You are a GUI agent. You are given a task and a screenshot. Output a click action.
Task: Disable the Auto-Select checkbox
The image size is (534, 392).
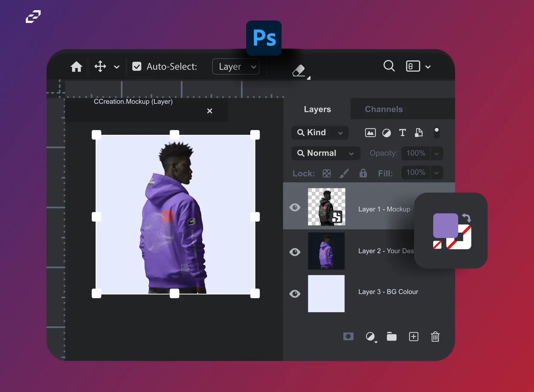137,67
